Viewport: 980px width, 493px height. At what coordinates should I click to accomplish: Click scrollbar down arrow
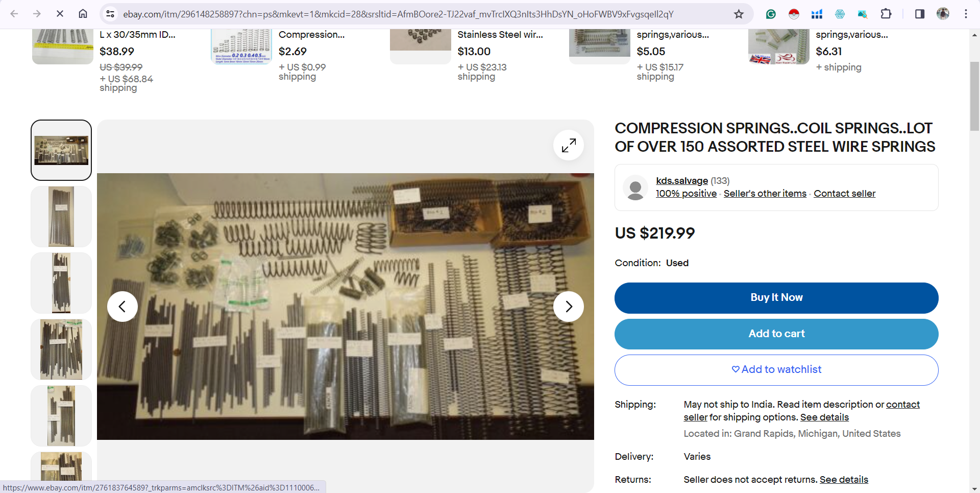point(974,488)
